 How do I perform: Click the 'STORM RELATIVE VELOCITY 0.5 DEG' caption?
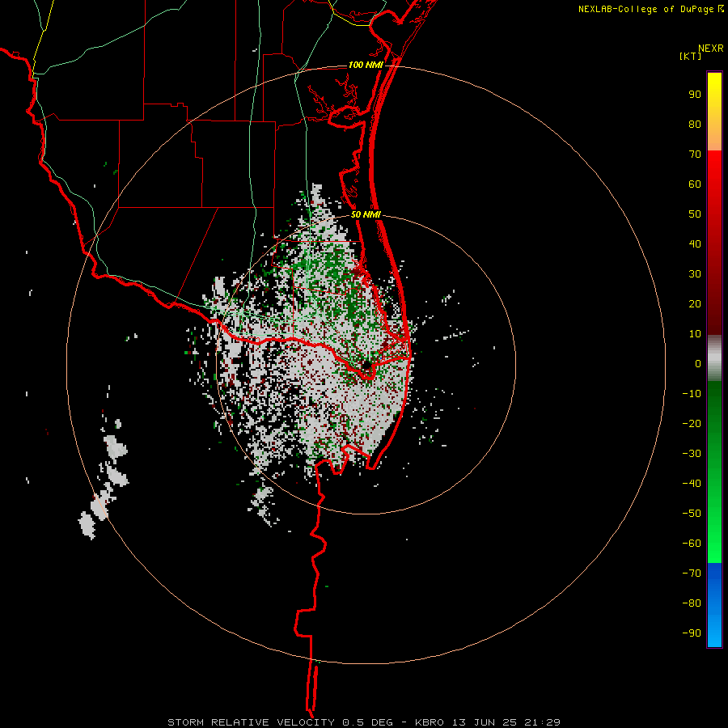(280, 722)
